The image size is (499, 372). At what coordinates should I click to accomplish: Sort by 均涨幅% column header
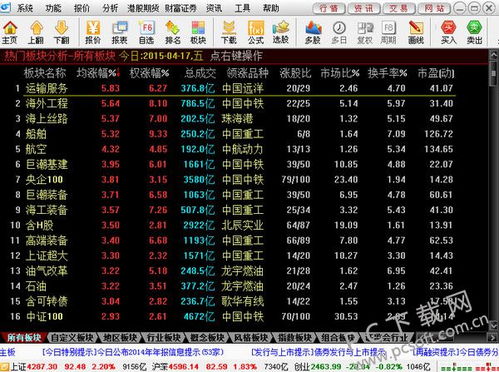[98, 73]
